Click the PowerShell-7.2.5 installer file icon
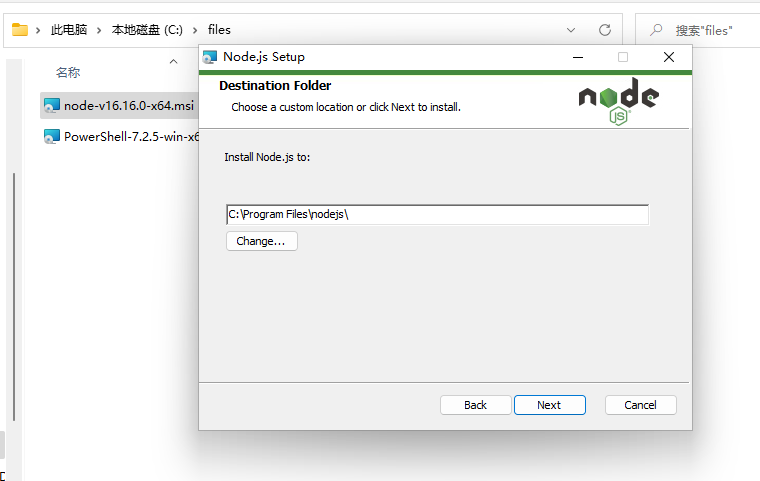This screenshot has width=760, height=481. point(52,137)
